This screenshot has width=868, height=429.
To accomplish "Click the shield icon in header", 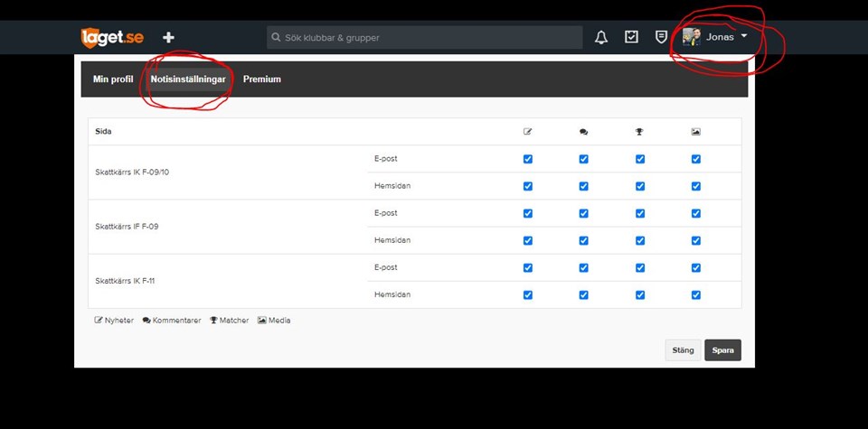I will pyautogui.click(x=662, y=37).
